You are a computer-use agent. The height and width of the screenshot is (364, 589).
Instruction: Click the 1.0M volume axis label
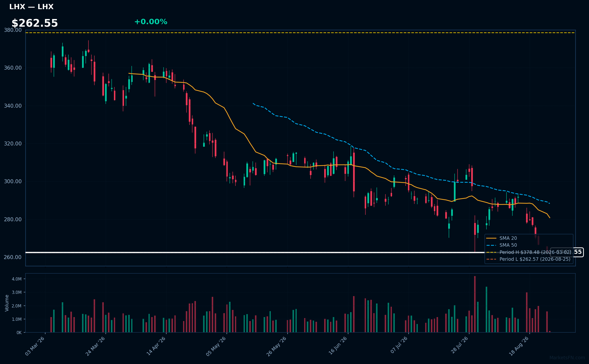(17, 319)
